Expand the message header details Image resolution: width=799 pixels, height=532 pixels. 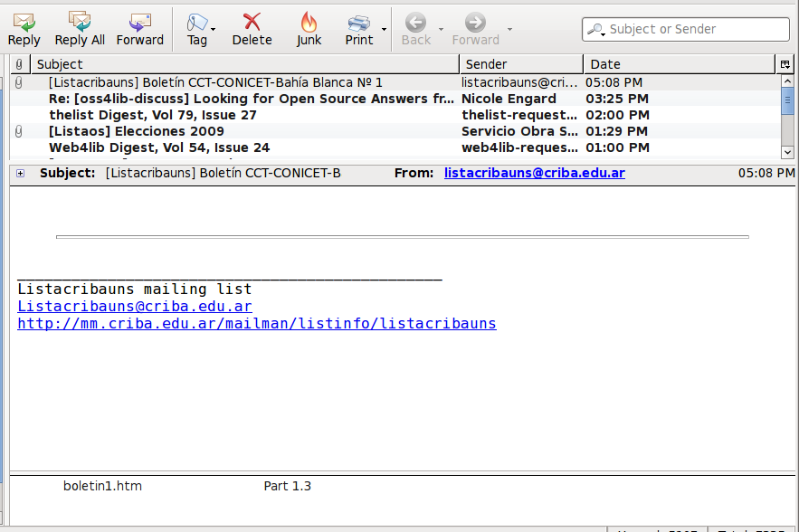(21, 173)
